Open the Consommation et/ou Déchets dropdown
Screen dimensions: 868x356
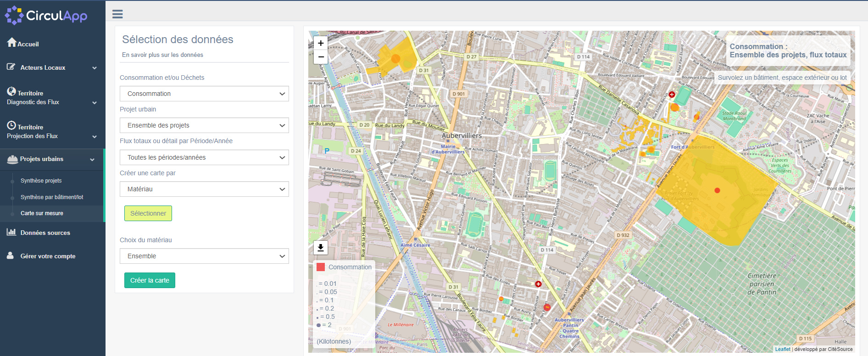click(x=204, y=94)
